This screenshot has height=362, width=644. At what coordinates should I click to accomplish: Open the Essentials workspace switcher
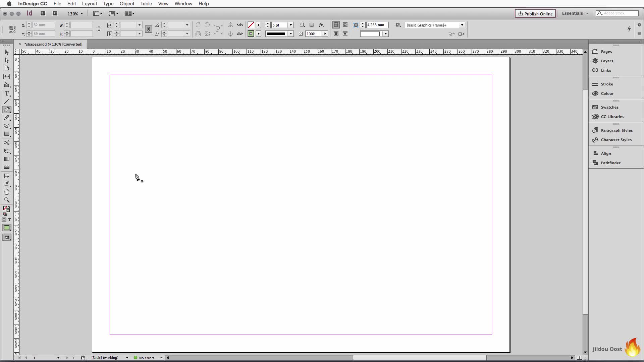(x=575, y=13)
